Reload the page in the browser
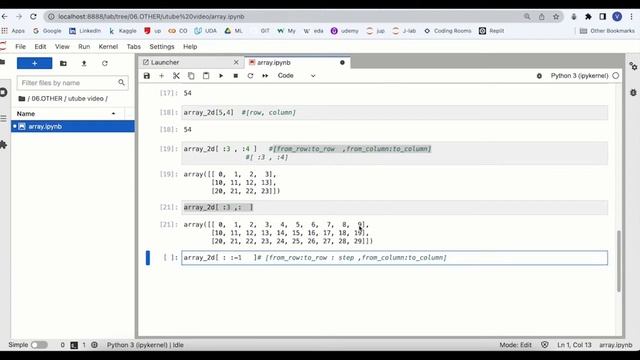The image size is (640, 360). [33, 17]
